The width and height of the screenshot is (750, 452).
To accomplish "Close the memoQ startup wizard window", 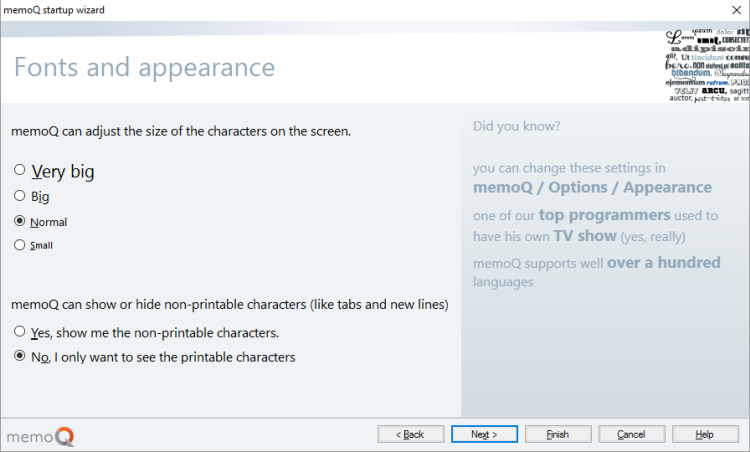I will click(x=737, y=10).
